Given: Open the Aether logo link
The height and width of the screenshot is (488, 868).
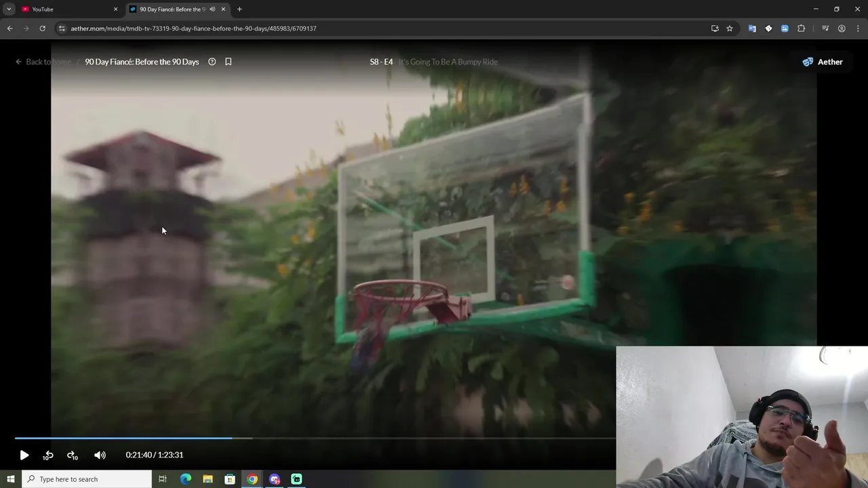Looking at the screenshot, I should pos(823,62).
